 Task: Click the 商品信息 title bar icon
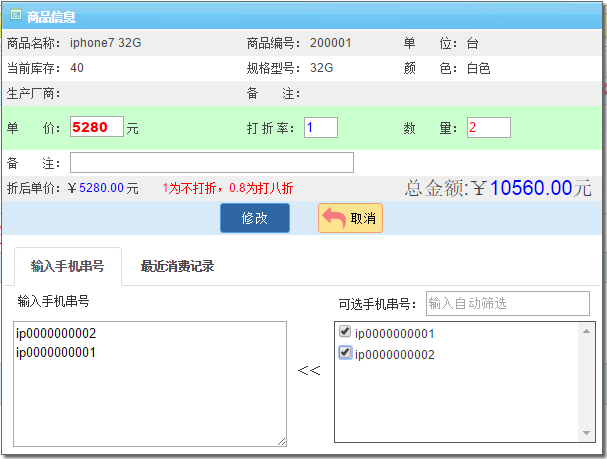click(15, 17)
